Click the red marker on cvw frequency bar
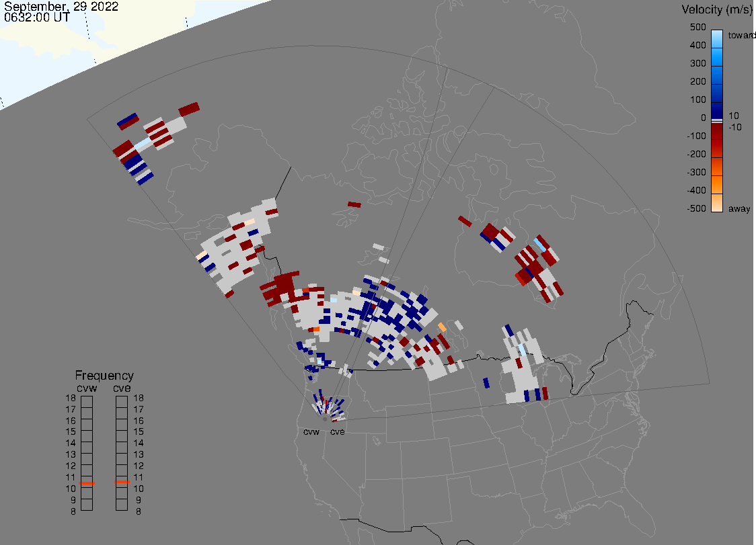This screenshot has height=545, width=756. pyautogui.click(x=87, y=483)
